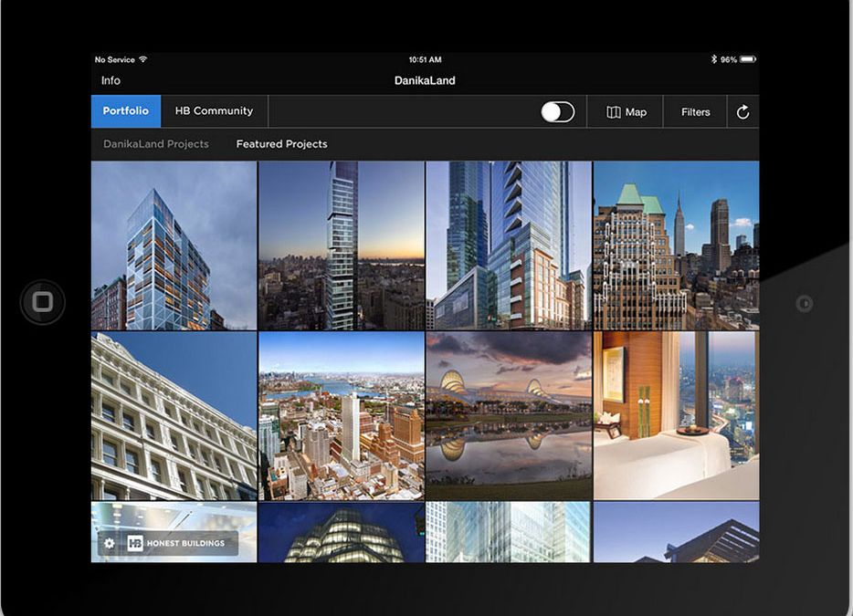The image size is (853, 616).
Task: Open the Filters panel
Action: (x=695, y=112)
